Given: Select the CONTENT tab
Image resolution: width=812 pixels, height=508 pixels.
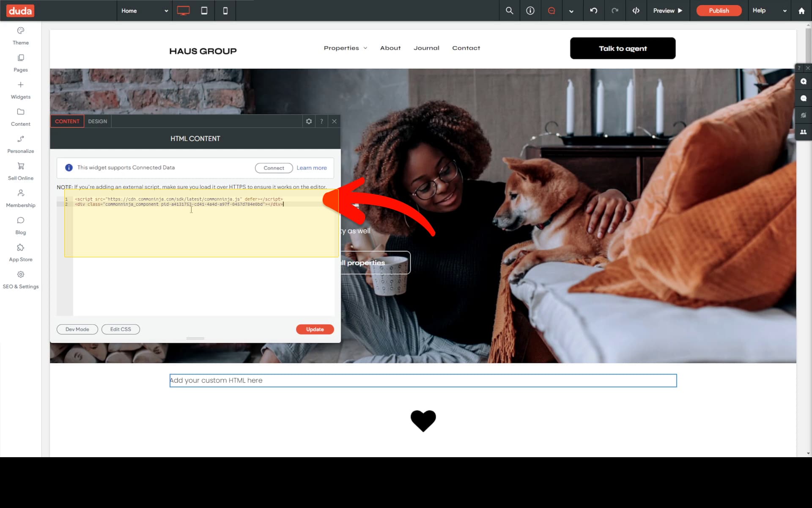Looking at the screenshot, I should 67,121.
